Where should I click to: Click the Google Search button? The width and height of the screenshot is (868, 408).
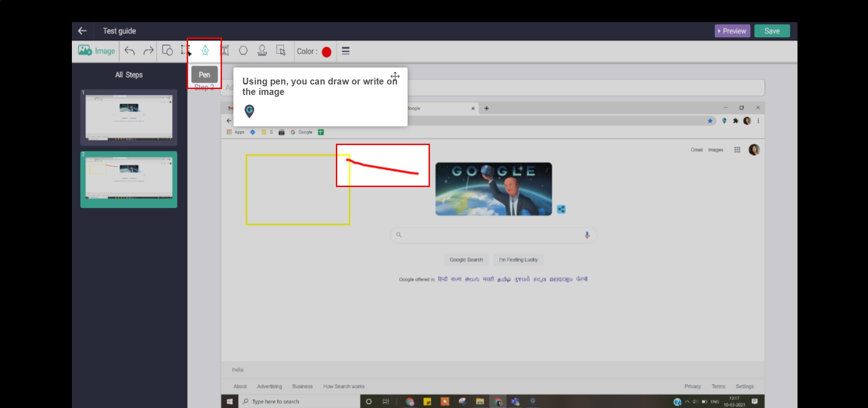pos(466,260)
